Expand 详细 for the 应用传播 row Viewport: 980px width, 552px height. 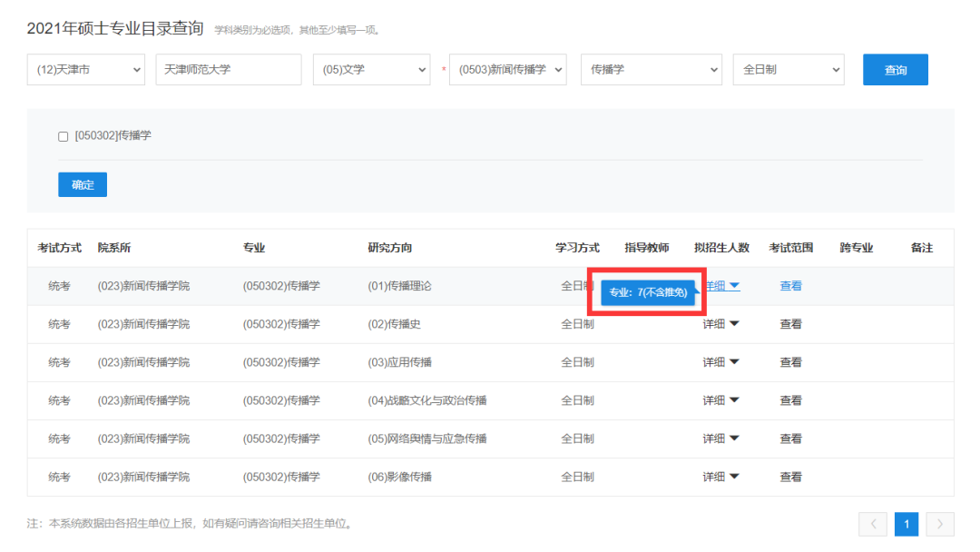pos(721,362)
